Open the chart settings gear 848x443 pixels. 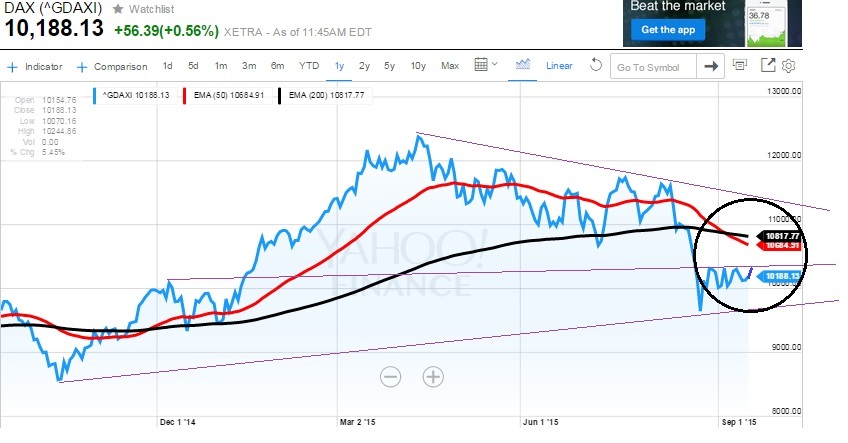point(788,66)
